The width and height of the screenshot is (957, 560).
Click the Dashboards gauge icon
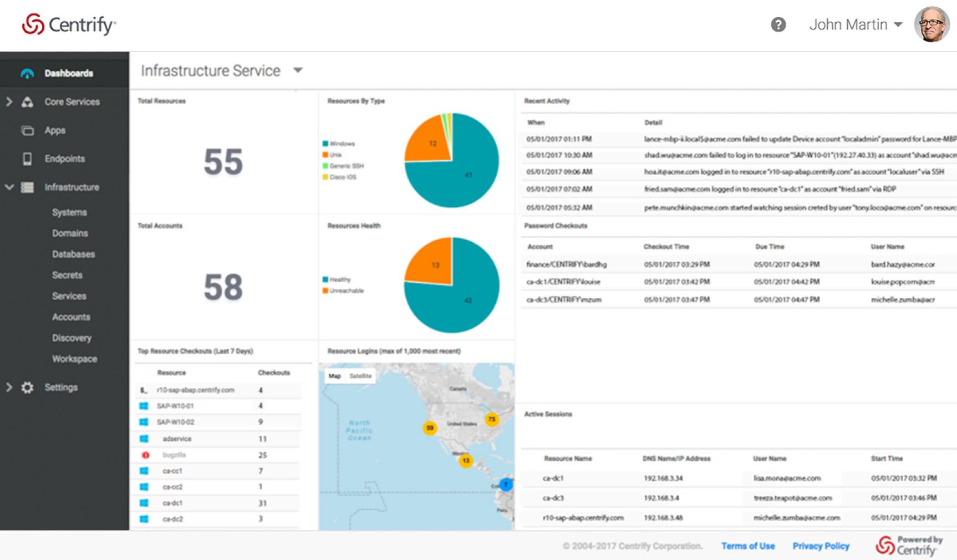pyautogui.click(x=27, y=73)
